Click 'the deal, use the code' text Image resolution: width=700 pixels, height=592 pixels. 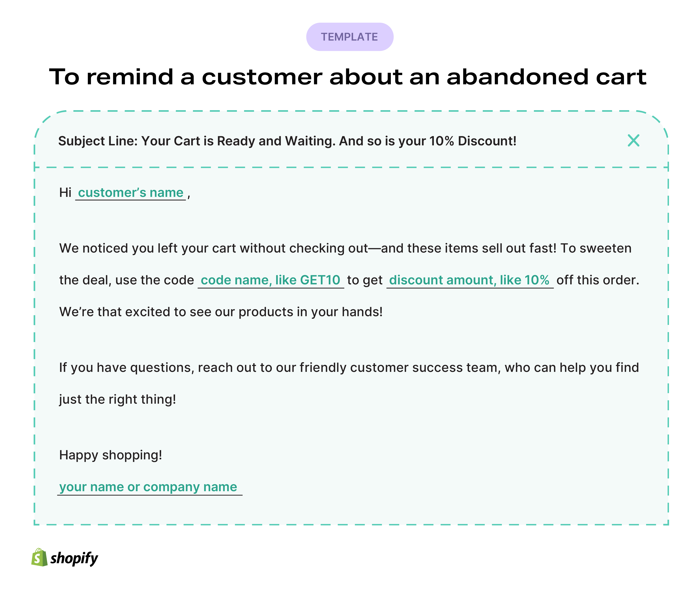[127, 280]
